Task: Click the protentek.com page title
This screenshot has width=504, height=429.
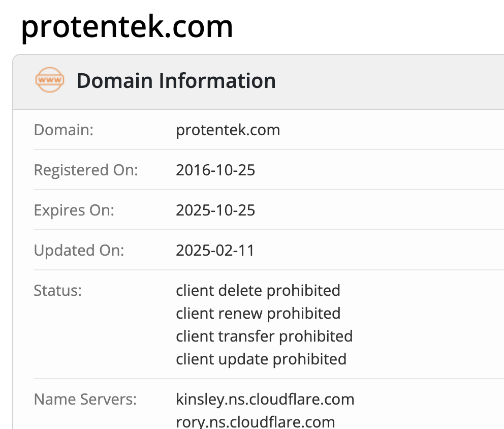Action: [x=127, y=26]
